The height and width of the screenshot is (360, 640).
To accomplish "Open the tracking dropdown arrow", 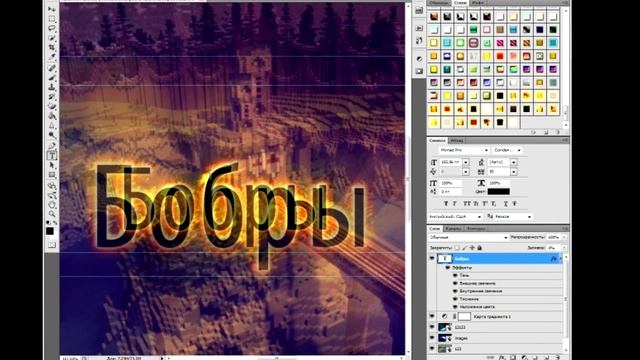I will (x=514, y=172).
